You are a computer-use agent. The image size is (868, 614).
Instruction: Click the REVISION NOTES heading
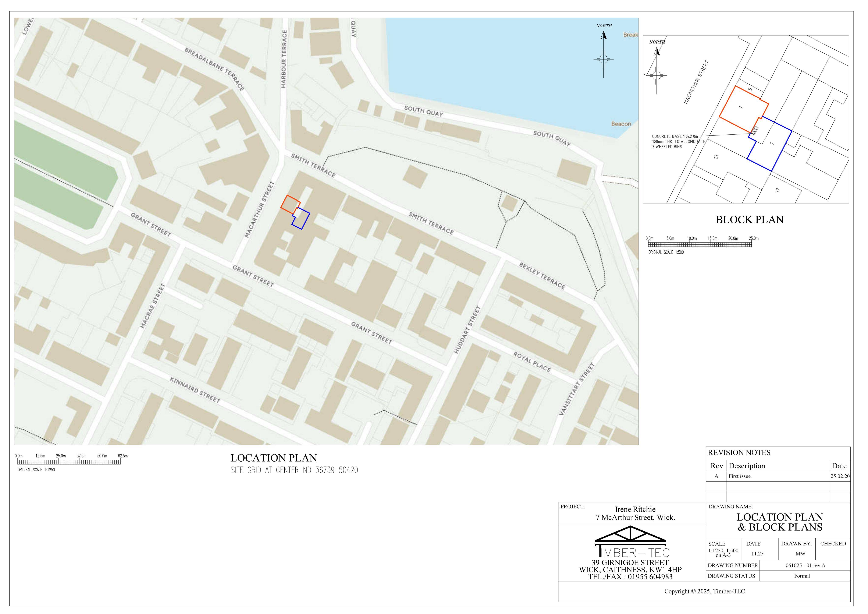tap(739, 452)
